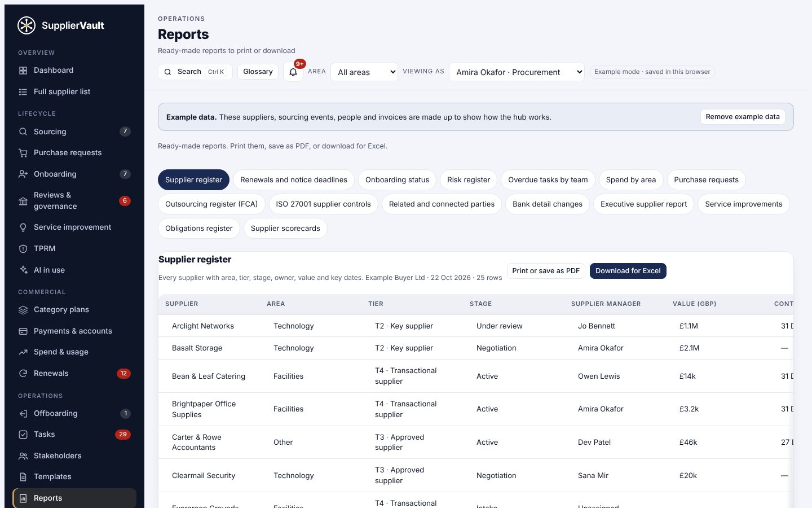
Task: Click the Stakeholders people icon
Action: click(23, 456)
